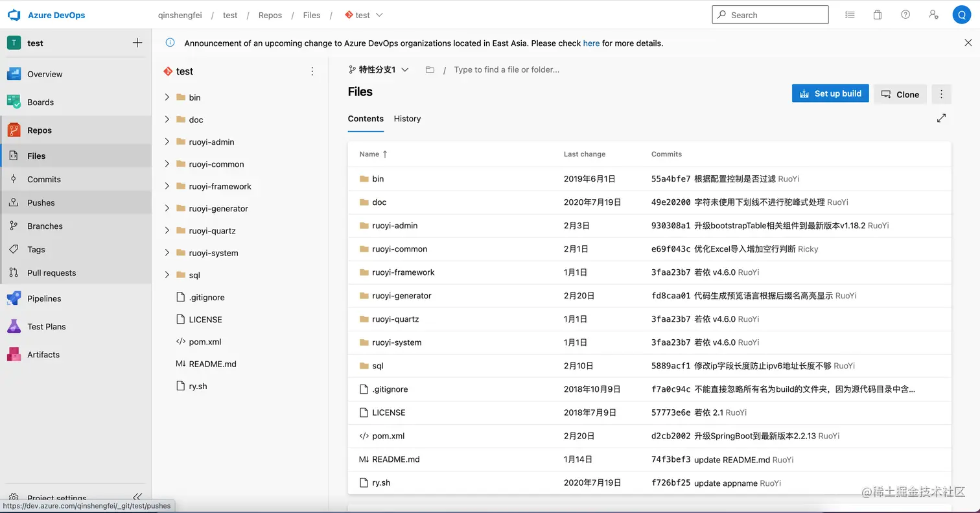Open commit 74f3bef3 for README.md
The width and height of the screenshot is (980, 513).
point(671,459)
